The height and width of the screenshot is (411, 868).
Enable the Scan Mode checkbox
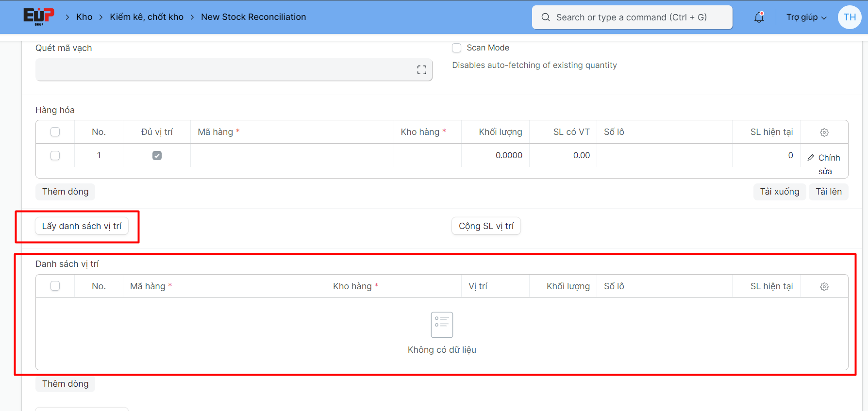click(456, 48)
